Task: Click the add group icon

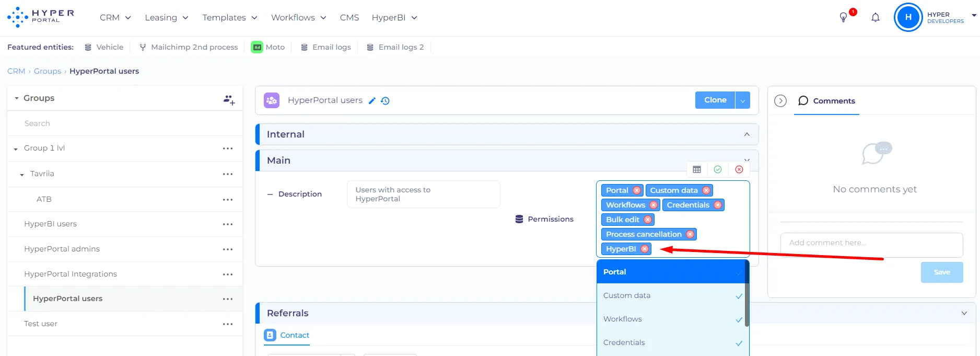Action: [x=229, y=99]
